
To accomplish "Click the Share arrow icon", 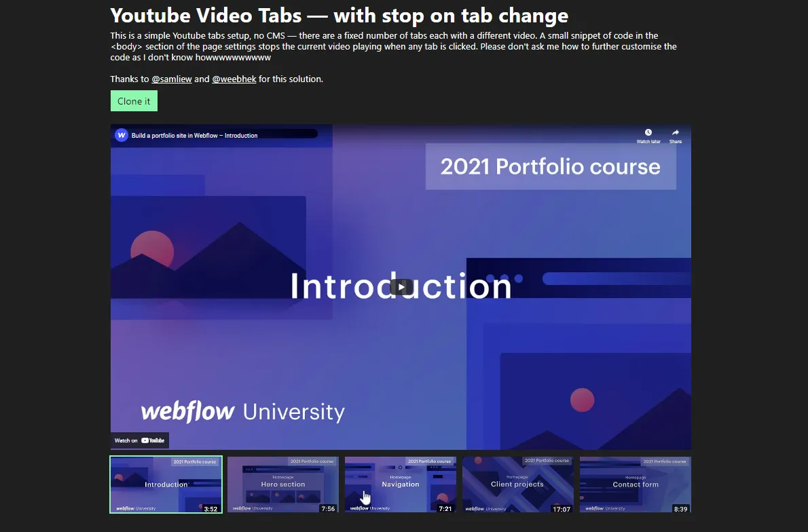I will (x=675, y=133).
